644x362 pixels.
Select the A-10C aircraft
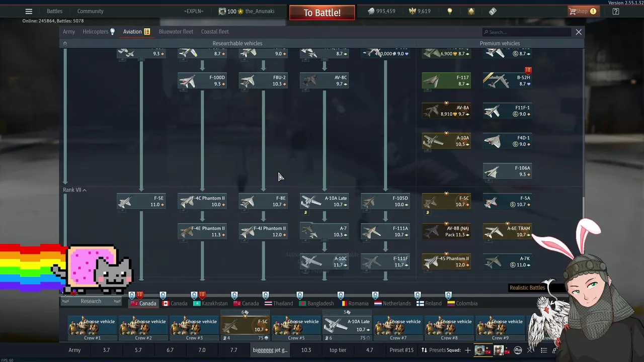point(324,261)
